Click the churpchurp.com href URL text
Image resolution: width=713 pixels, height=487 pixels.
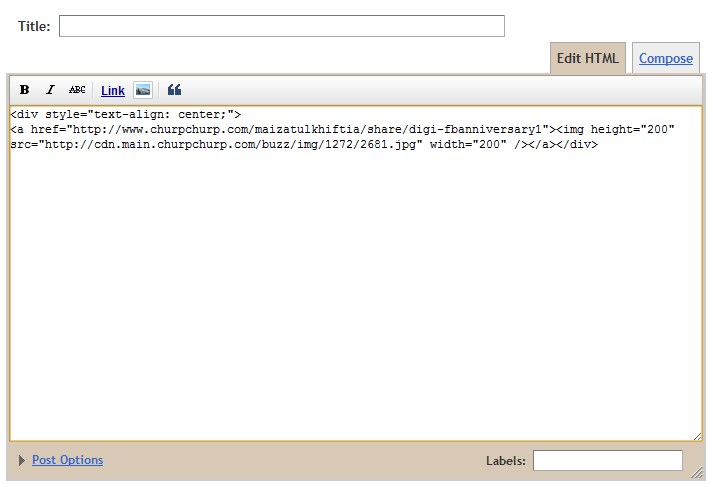tap(308, 130)
